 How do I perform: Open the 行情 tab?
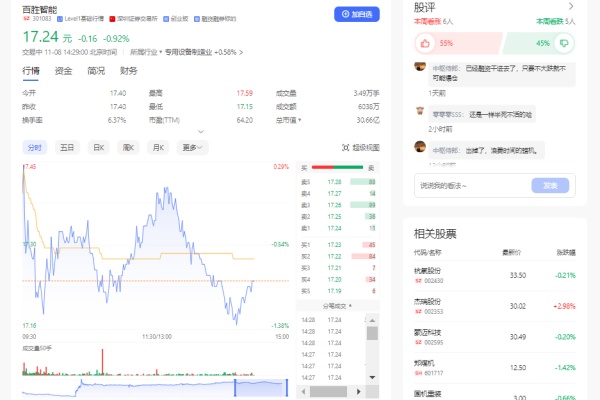point(31,71)
